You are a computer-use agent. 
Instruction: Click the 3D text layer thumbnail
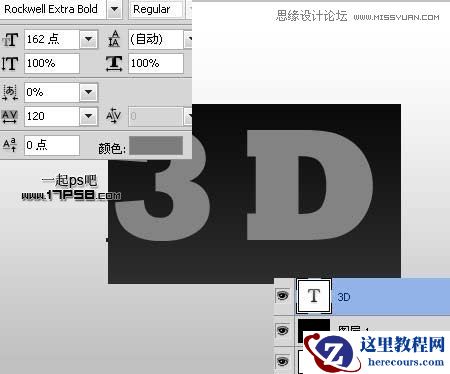(314, 296)
